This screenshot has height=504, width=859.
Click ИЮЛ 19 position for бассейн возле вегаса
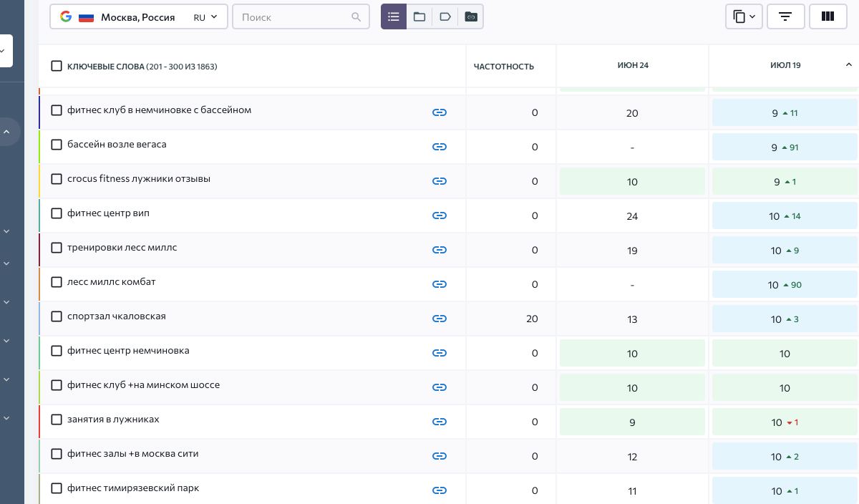785,147
